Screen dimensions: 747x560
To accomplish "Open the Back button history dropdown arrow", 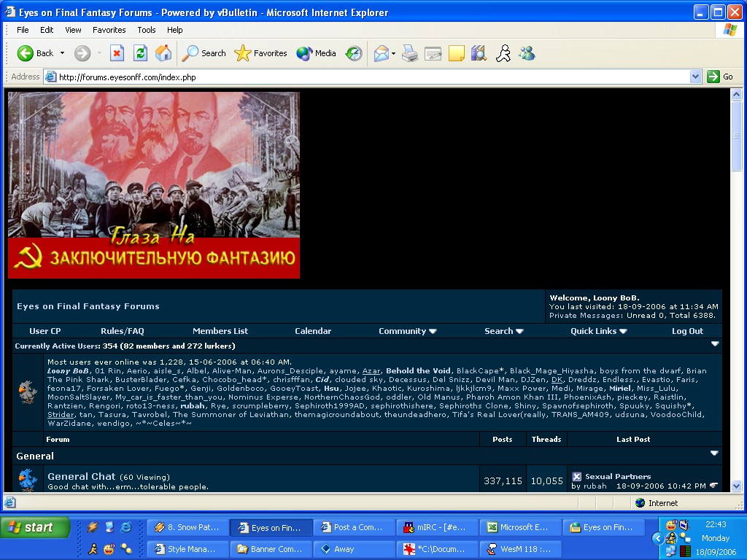I will tap(62, 53).
